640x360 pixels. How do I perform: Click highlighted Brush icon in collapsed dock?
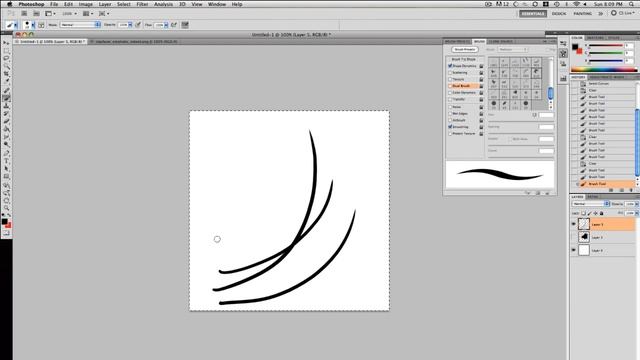(x=563, y=53)
